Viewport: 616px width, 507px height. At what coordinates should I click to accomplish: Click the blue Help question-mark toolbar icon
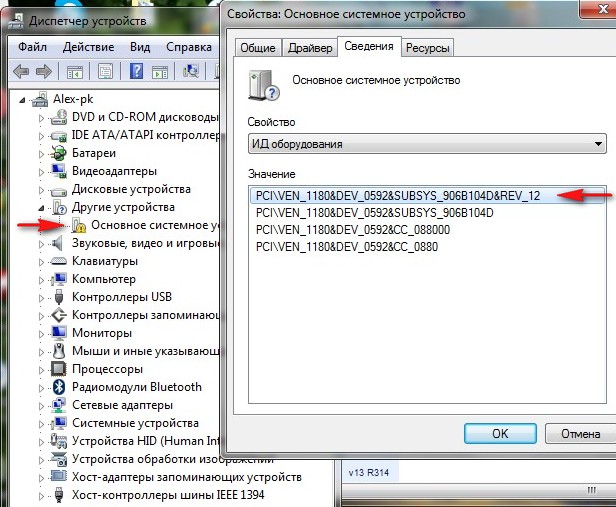[136, 71]
